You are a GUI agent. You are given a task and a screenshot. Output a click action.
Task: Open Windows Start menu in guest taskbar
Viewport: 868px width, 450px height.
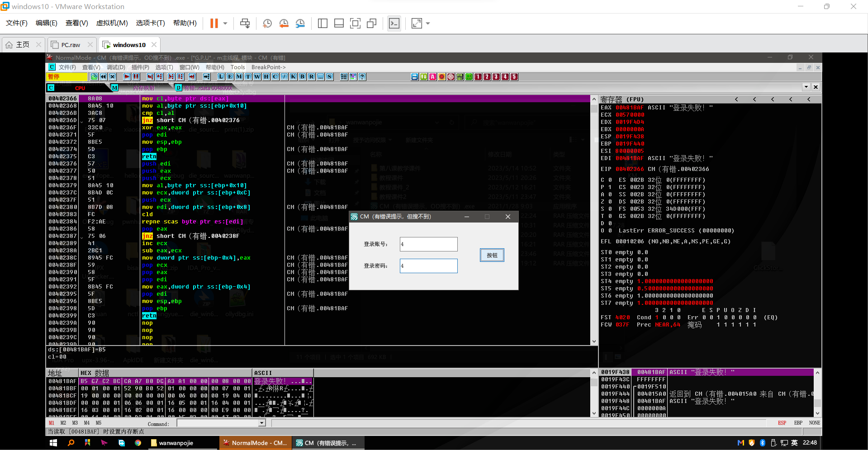coord(54,443)
